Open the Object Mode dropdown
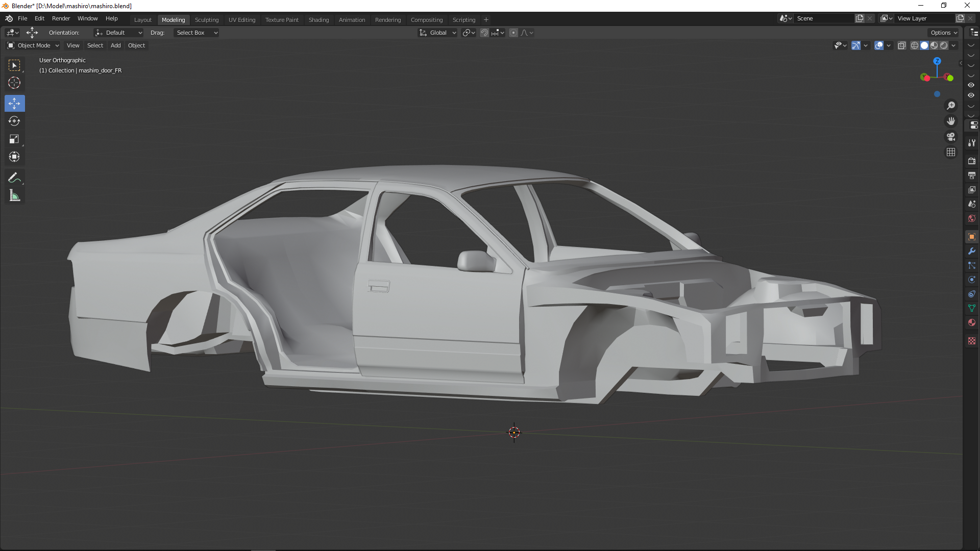The height and width of the screenshot is (551, 980). coord(33,45)
